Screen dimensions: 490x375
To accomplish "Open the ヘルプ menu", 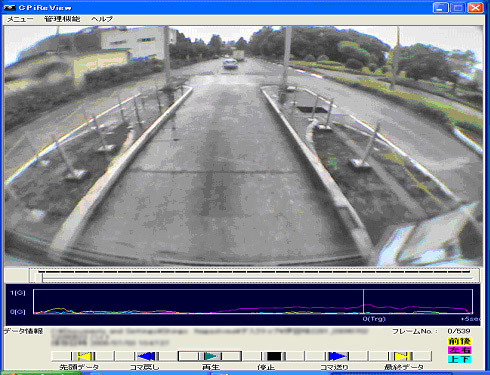I will pos(102,19).
